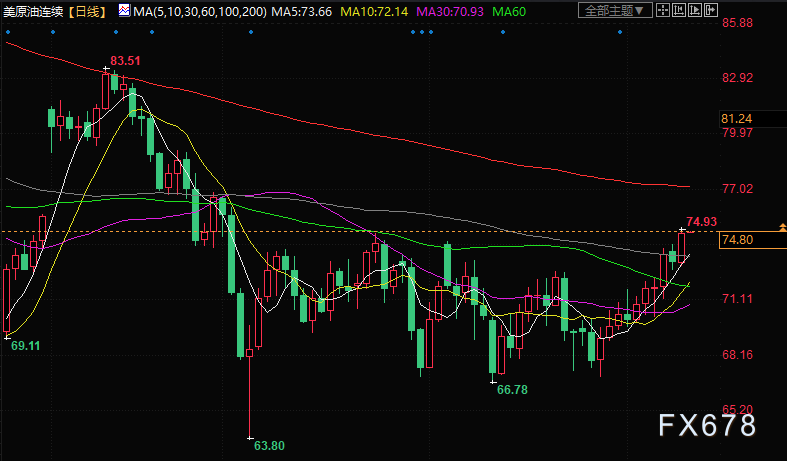The image size is (787, 461).
Task: Click the chart play-forward icon
Action: tap(695, 10)
